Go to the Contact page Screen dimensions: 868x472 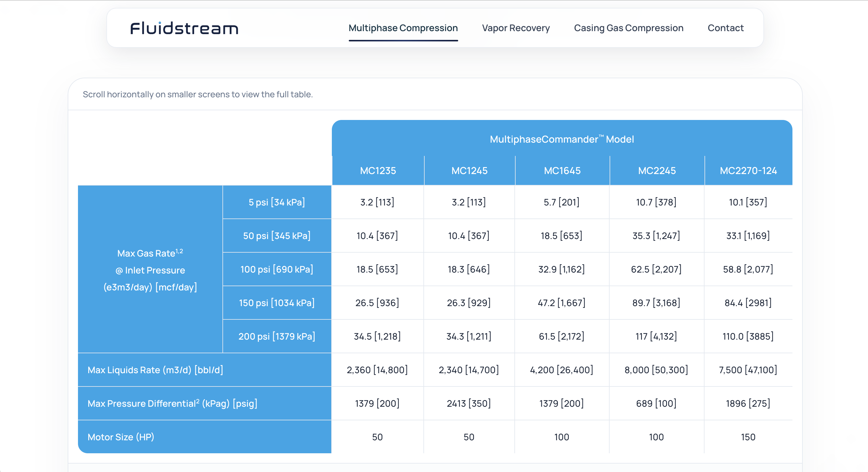(725, 28)
